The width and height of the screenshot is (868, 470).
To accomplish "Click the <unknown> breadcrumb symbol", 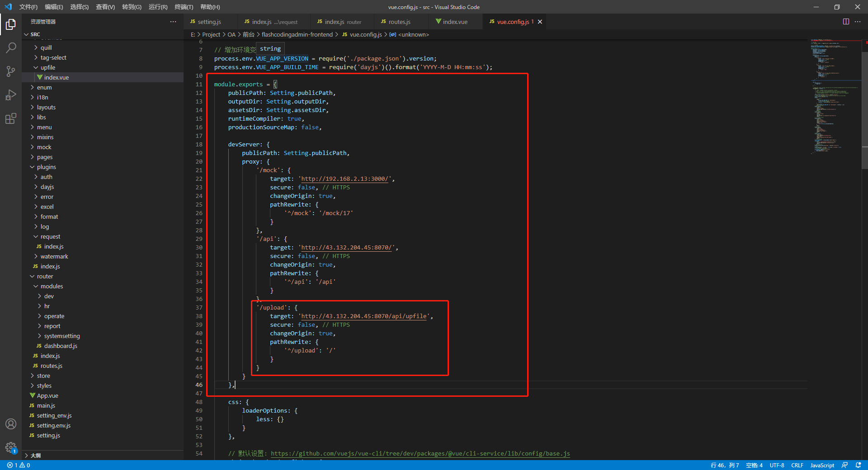I will (x=413, y=34).
